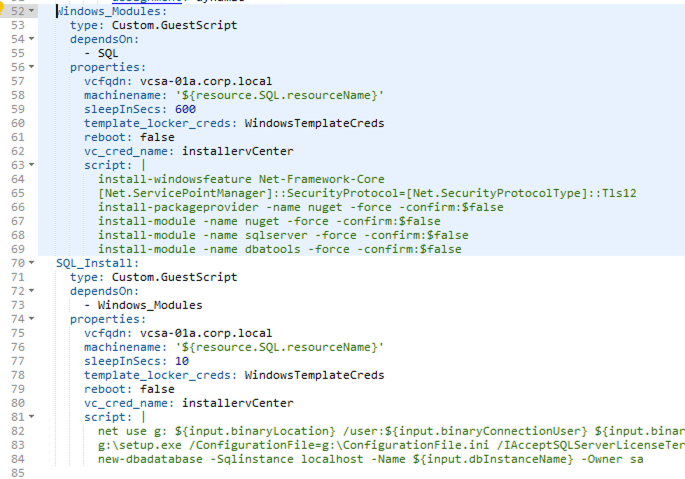Image resolution: width=685 pixels, height=479 pixels.
Task: Collapse the dependsOn fold arrow on line 54
Action: [x=32, y=39]
